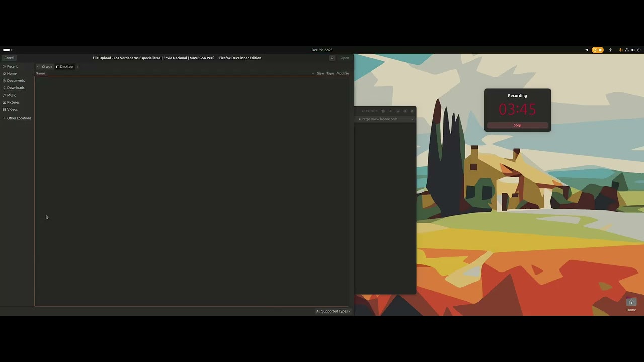
Task: Click the network icon in top bar
Action: pos(627,50)
